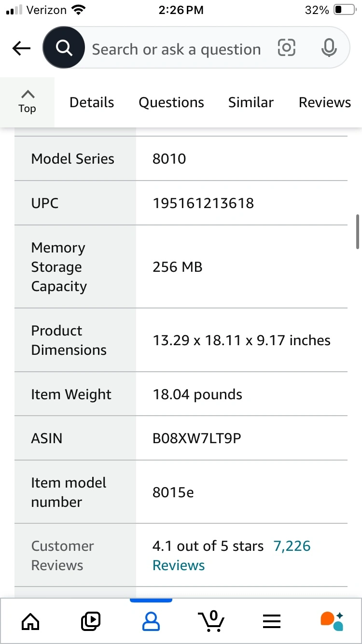Viewport: 362px width, 644px height.
Task: Open the account profile icon
Action: click(x=151, y=621)
